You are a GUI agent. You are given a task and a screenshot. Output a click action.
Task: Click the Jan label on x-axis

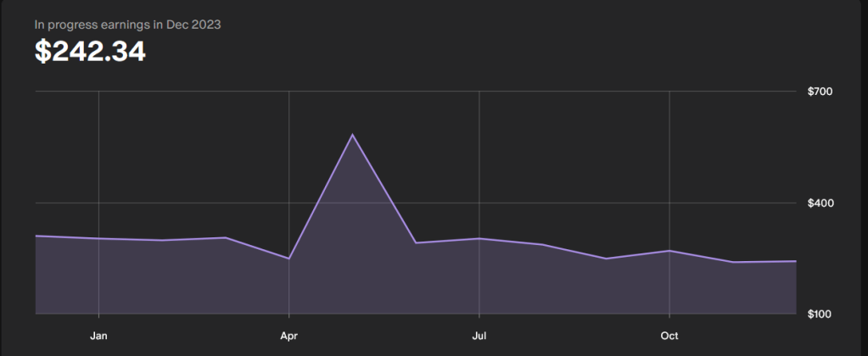98,337
